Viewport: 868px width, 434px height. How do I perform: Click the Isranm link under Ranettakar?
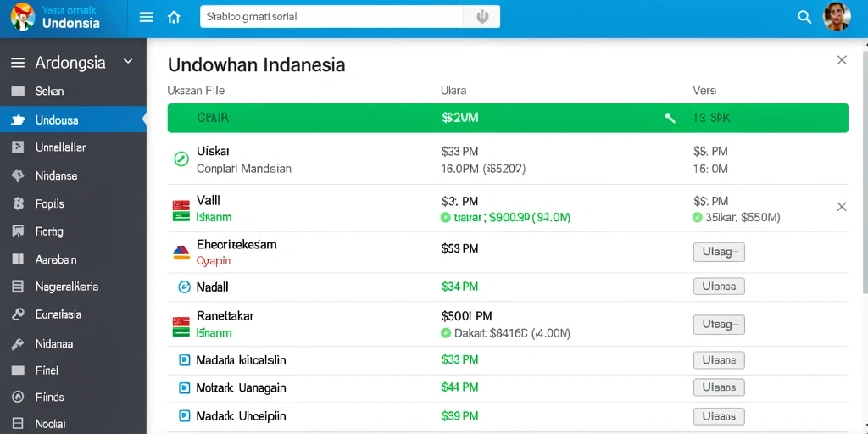[x=214, y=333]
